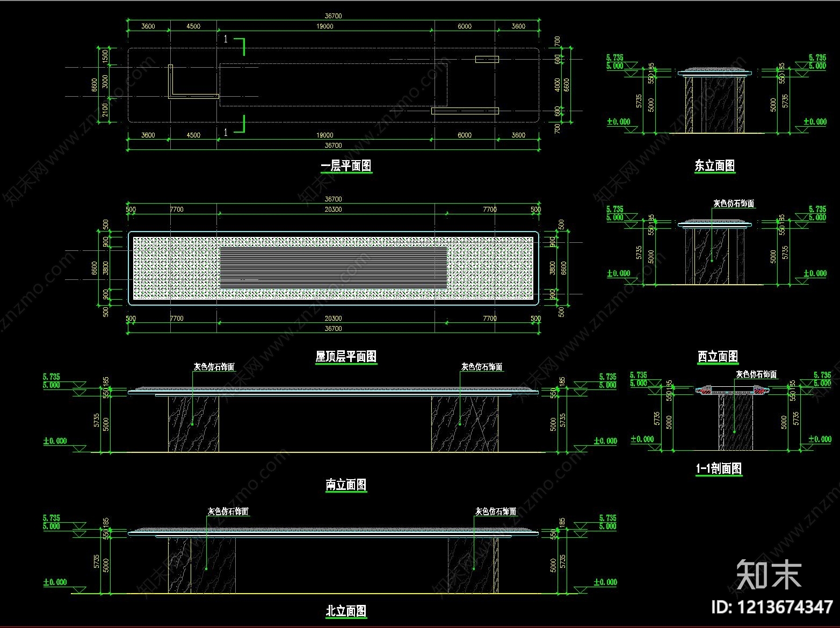Click left stone column in south elevation
The height and width of the screenshot is (628, 840).
(x=193, y=424)
